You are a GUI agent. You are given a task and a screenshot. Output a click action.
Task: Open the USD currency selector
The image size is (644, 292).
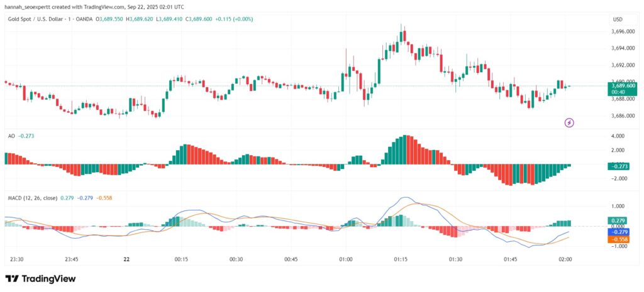point(617,19)
